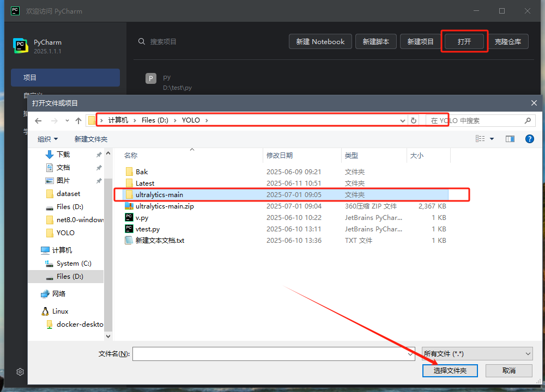Click settings gear in PyCharm window

pos(20,372)
